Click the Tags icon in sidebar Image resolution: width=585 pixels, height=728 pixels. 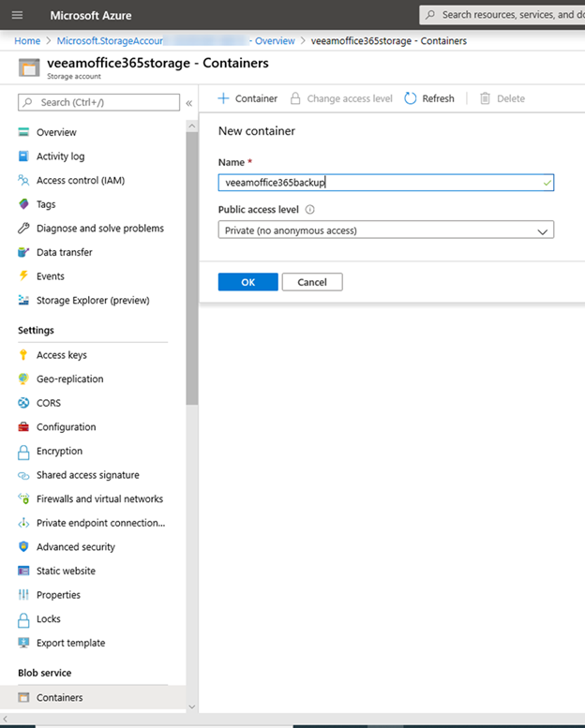click(x=23, y=204)
